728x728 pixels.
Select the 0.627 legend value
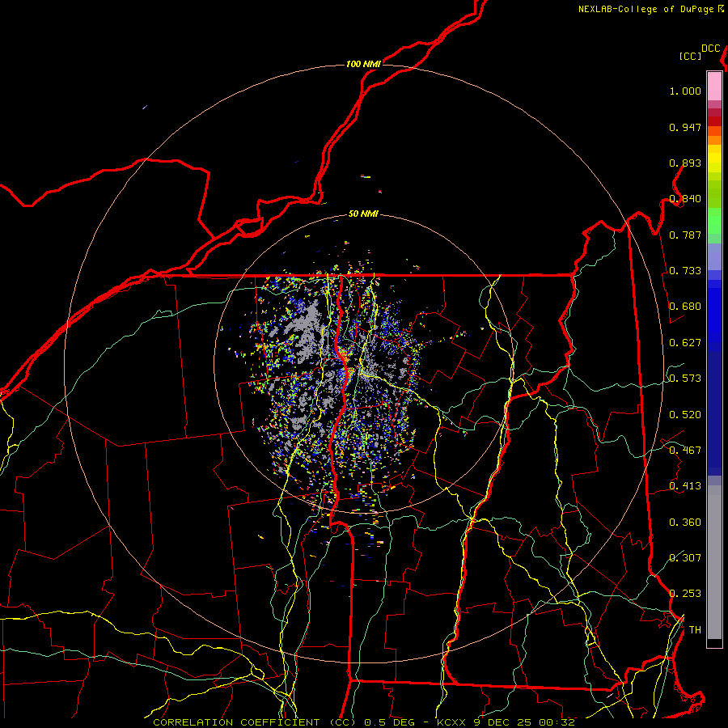click(x=685, y=343)
